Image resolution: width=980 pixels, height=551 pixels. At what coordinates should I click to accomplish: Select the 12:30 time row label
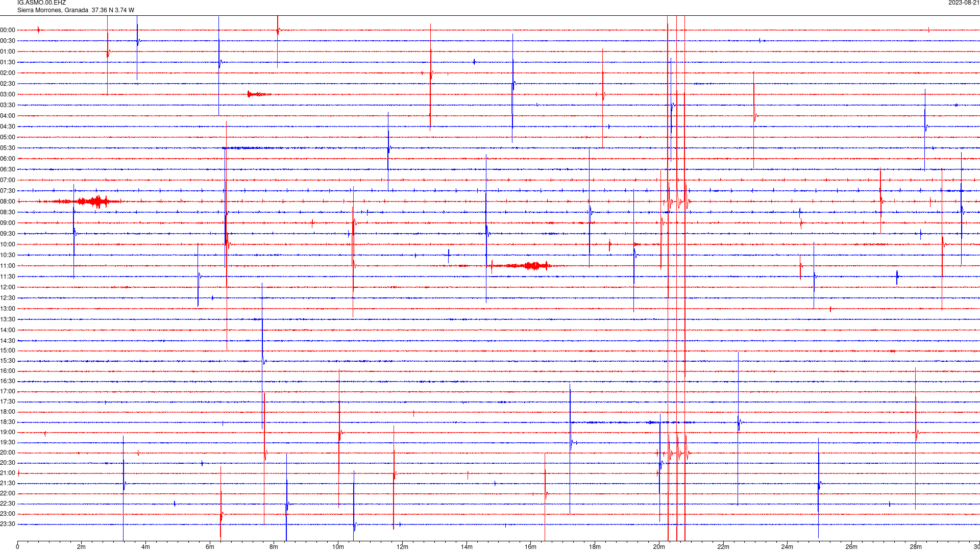[8, 298]
